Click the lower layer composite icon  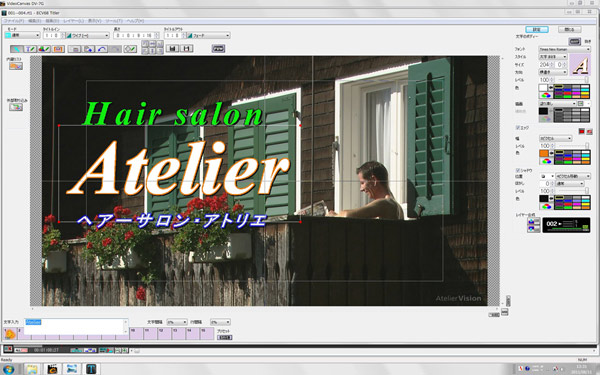tap(533, 229)
